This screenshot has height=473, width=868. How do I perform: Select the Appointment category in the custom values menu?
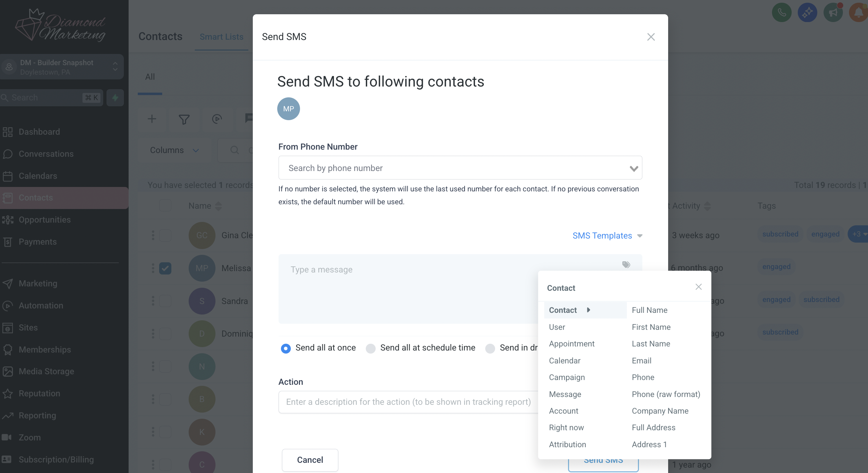click(x=571, y=344)
